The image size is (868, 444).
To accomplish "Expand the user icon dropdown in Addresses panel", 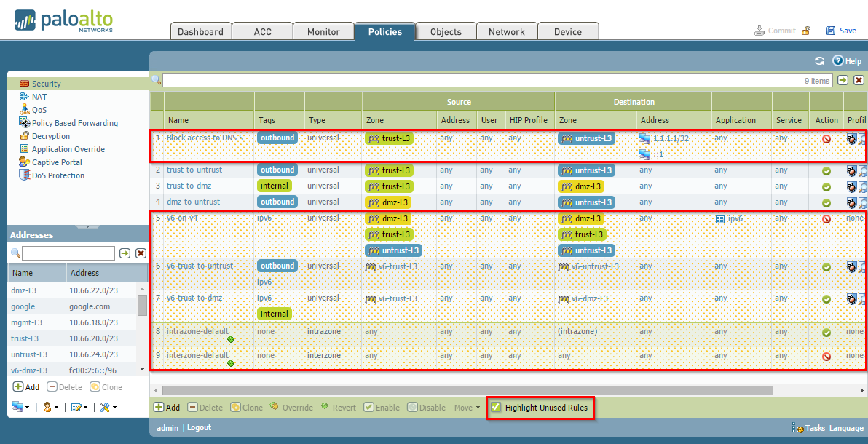I will coord(50,407).
